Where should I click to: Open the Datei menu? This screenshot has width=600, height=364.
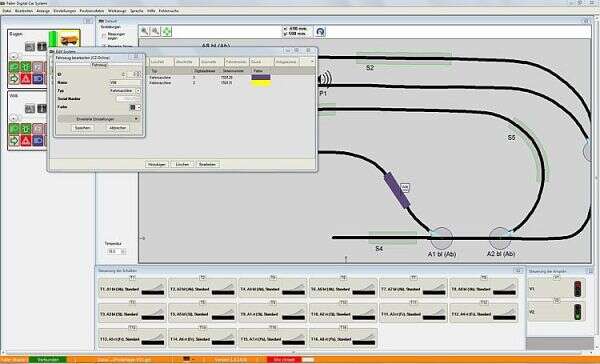click(7, 11)
